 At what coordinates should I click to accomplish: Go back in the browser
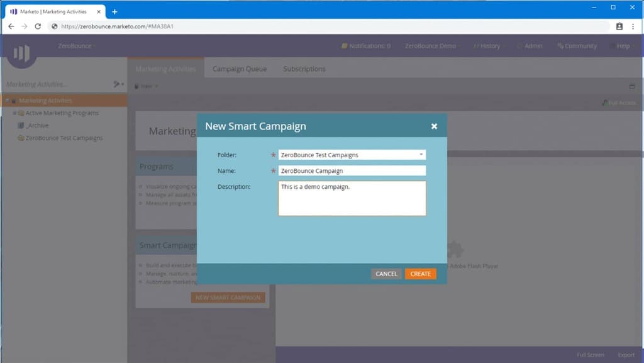(11, 26)
